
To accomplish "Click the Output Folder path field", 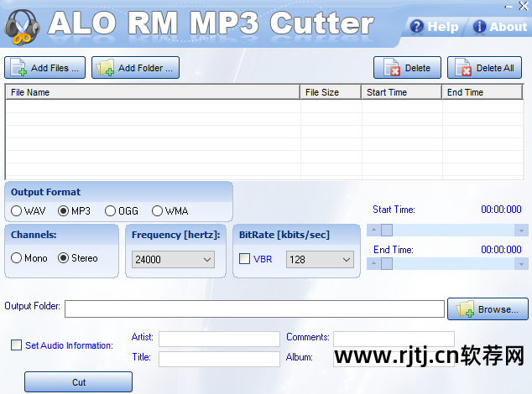I will (x=254, y=308).
